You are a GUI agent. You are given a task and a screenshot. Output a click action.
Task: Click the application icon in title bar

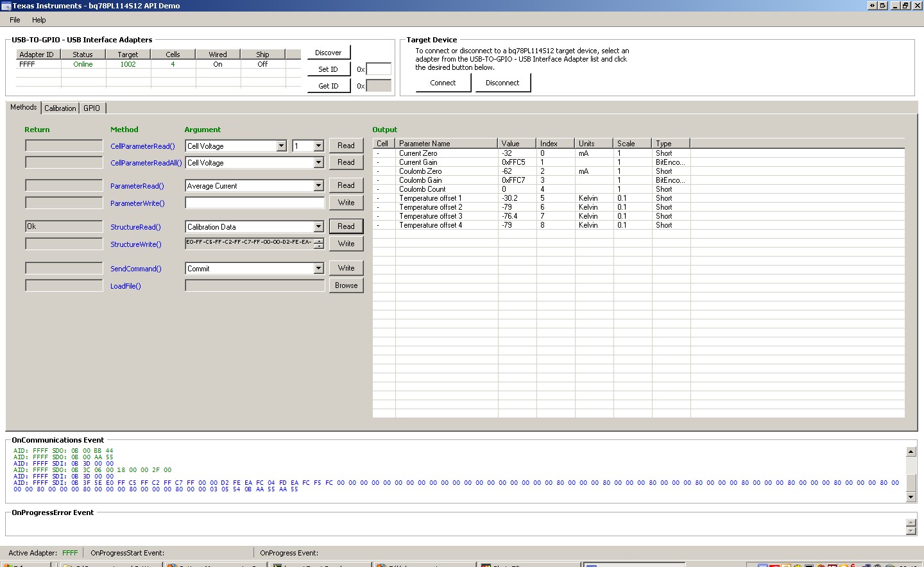[6, 6]
